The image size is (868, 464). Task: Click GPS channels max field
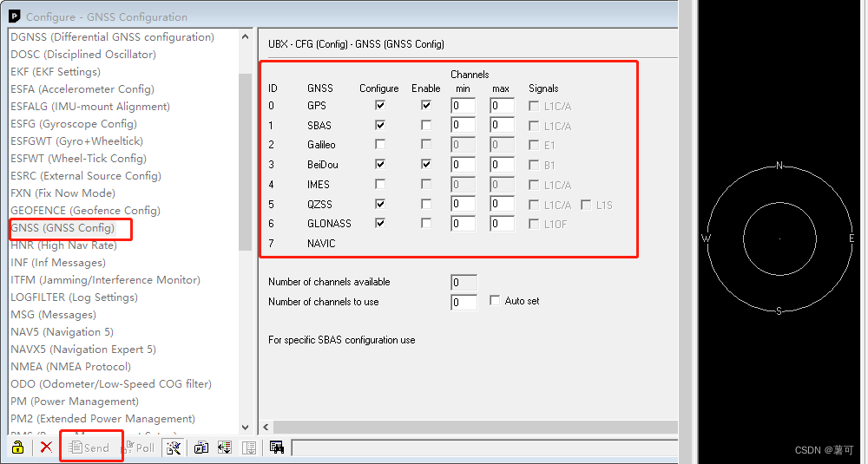coord(502,106)
